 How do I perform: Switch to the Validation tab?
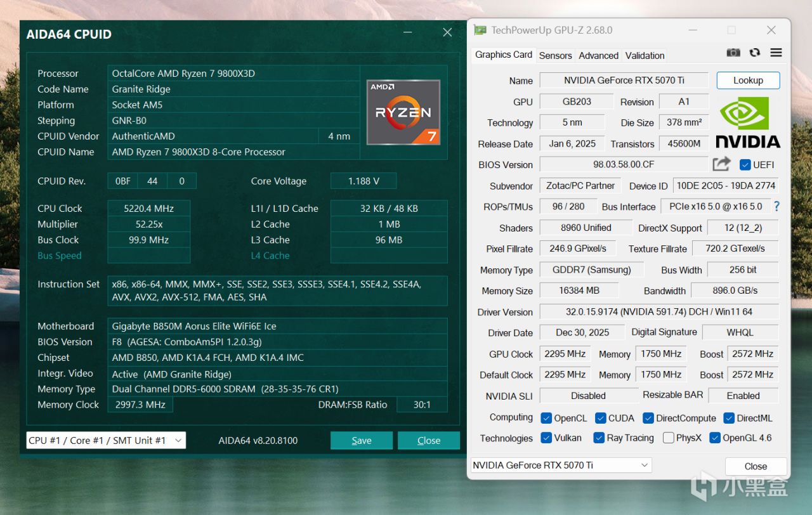[645, 55]
